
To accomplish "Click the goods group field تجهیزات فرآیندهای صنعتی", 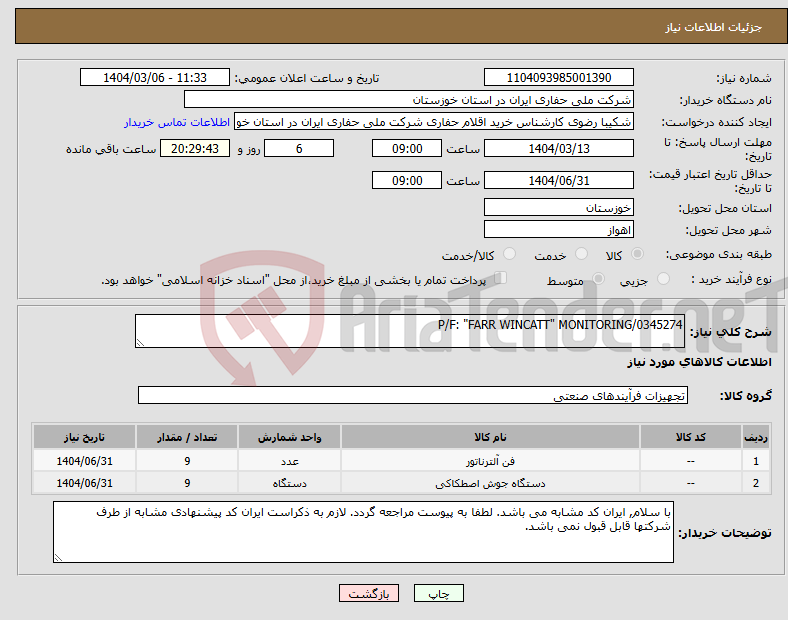I will [413, 395].
